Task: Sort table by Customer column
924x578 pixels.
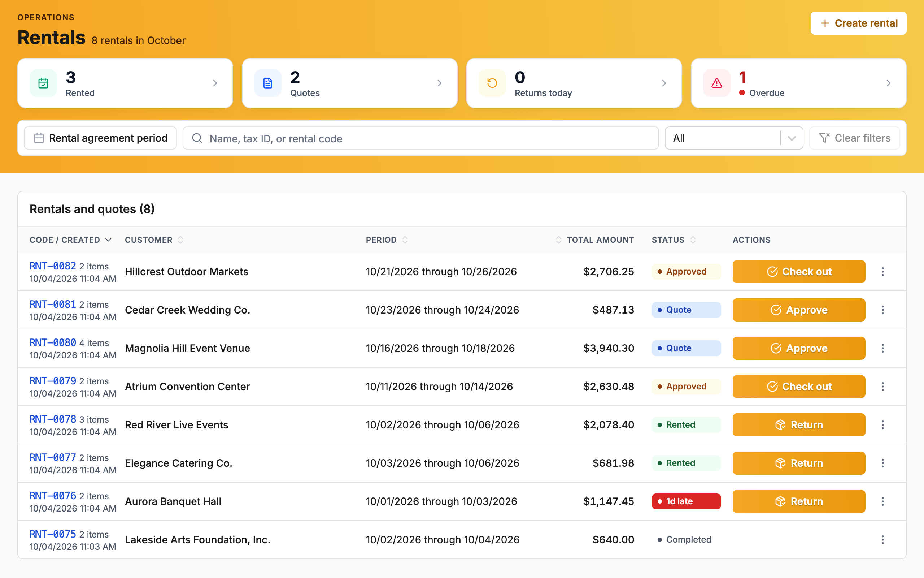Action: click(154, 240)
